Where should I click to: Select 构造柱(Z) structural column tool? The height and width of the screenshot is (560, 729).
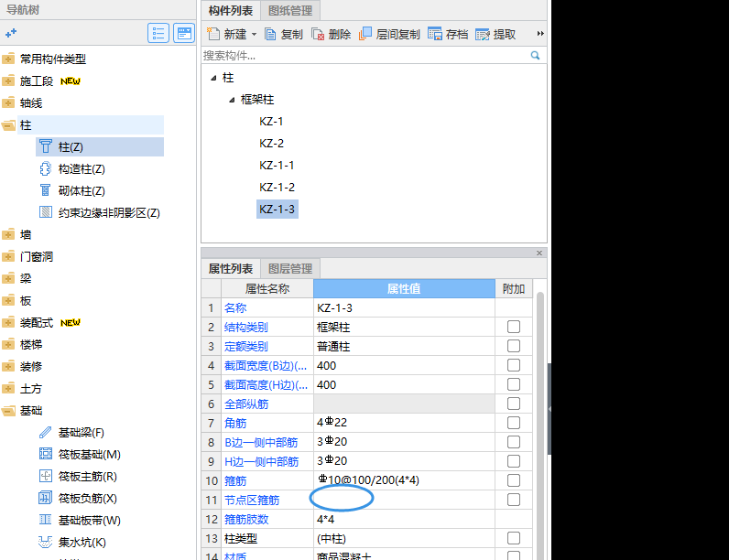(x=72, y=169)
